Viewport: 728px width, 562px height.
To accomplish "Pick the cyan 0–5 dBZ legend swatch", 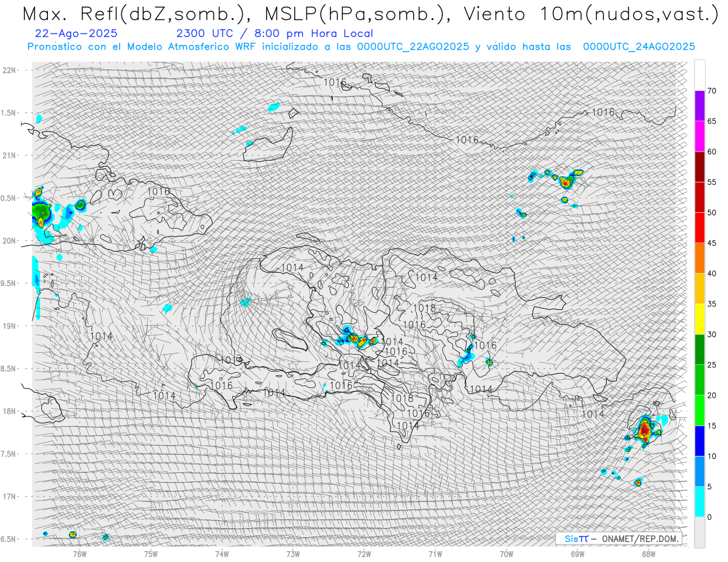I will (699, 502).
